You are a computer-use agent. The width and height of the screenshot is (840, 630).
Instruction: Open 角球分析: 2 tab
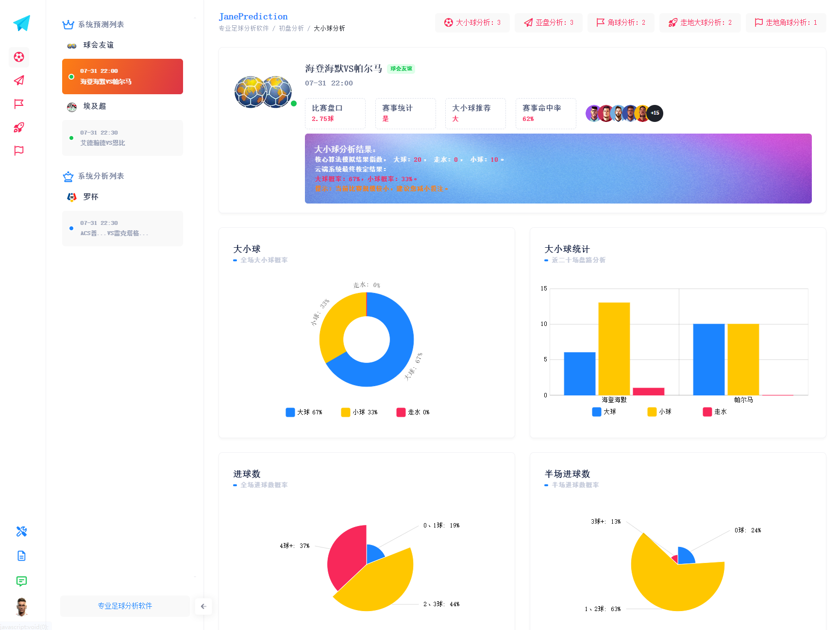click(621, 23)
